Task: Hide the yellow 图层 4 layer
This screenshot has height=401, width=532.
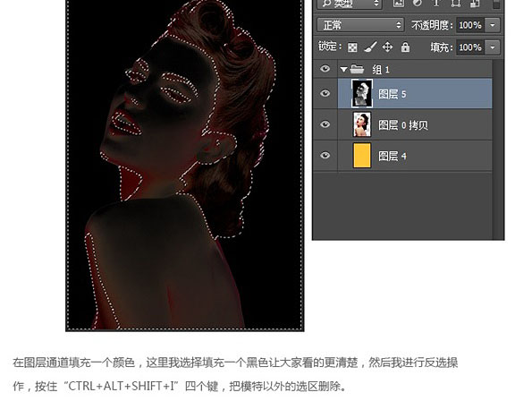Action: (x=325, y=155)
